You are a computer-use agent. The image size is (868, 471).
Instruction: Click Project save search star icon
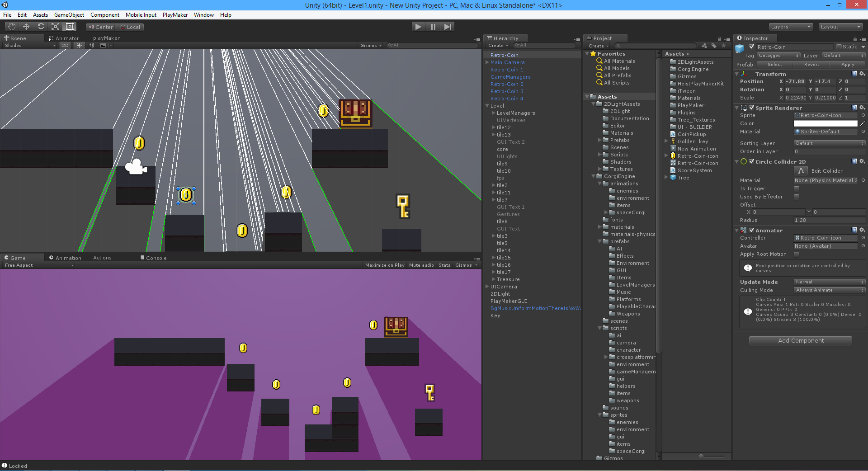pos(724,46)
